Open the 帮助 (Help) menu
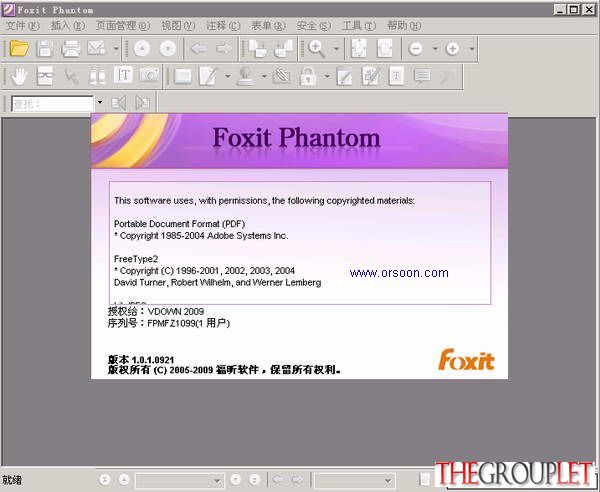Image resolution: width=600 pixels, height=492 pixels. 404,26
